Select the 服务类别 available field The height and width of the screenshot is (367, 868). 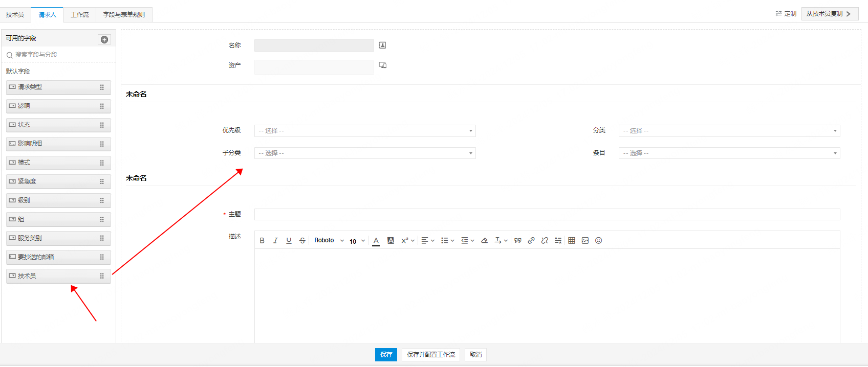[x=58, y=238]
